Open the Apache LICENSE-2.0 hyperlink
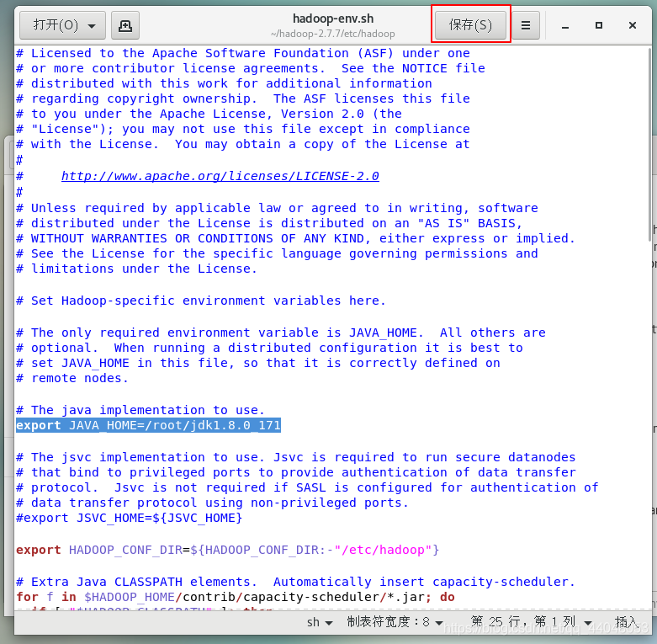Screen dimensions: 657x644 pos(220,176)
